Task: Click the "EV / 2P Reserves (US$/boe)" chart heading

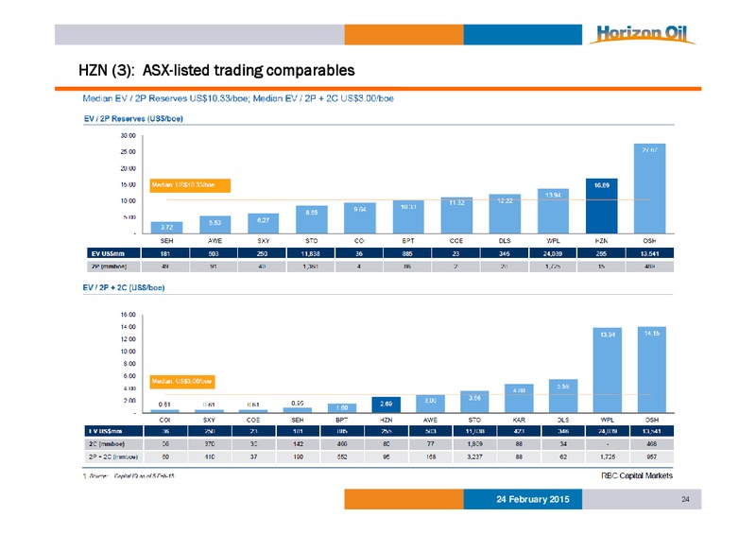Action: coord(133,119)
